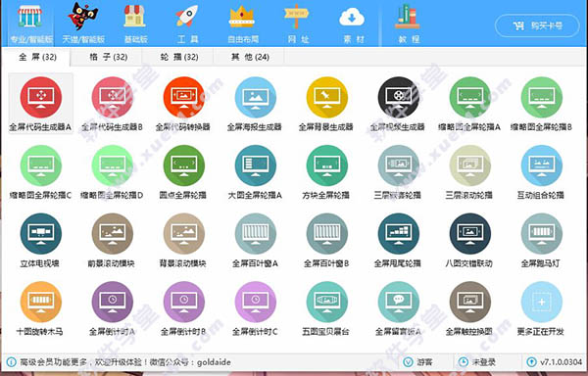Open 圆点全屏轮播

(183, 172)
